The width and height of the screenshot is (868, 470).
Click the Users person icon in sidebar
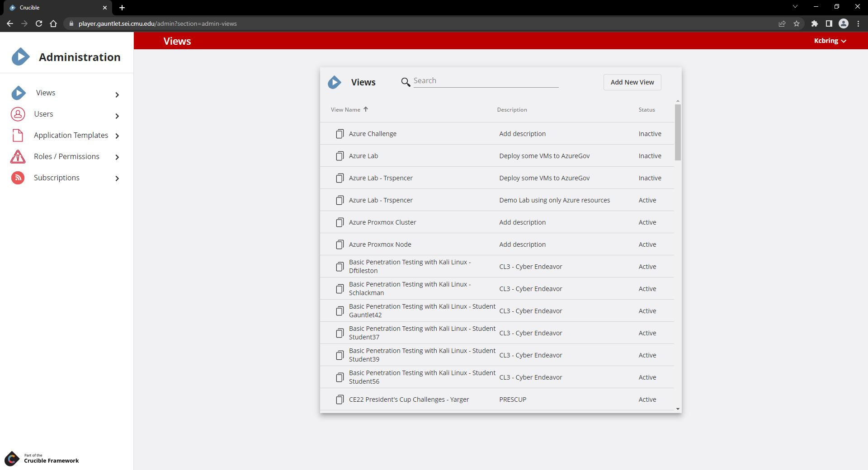point(18,114)
